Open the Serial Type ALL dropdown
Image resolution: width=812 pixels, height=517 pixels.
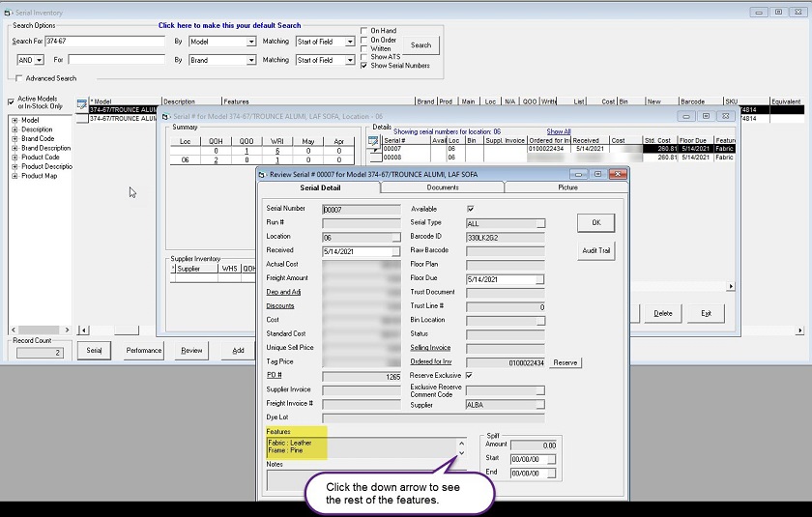click(x=540, y=223)
